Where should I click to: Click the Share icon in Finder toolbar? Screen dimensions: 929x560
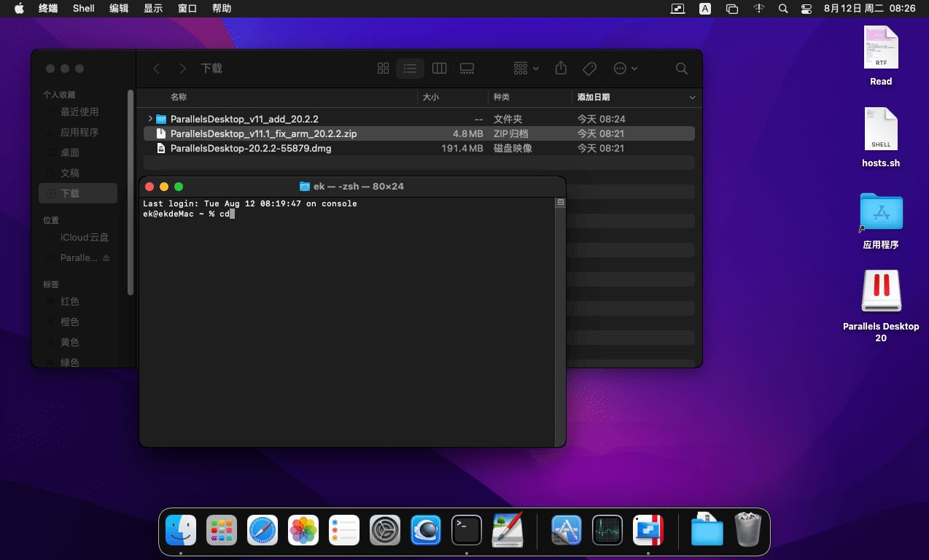click(x=561, y=69)
